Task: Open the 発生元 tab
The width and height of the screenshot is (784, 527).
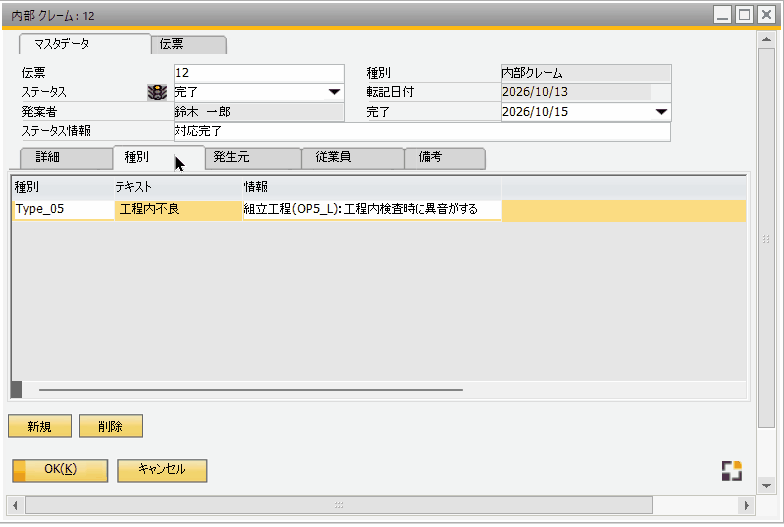Action: [253, 158]
